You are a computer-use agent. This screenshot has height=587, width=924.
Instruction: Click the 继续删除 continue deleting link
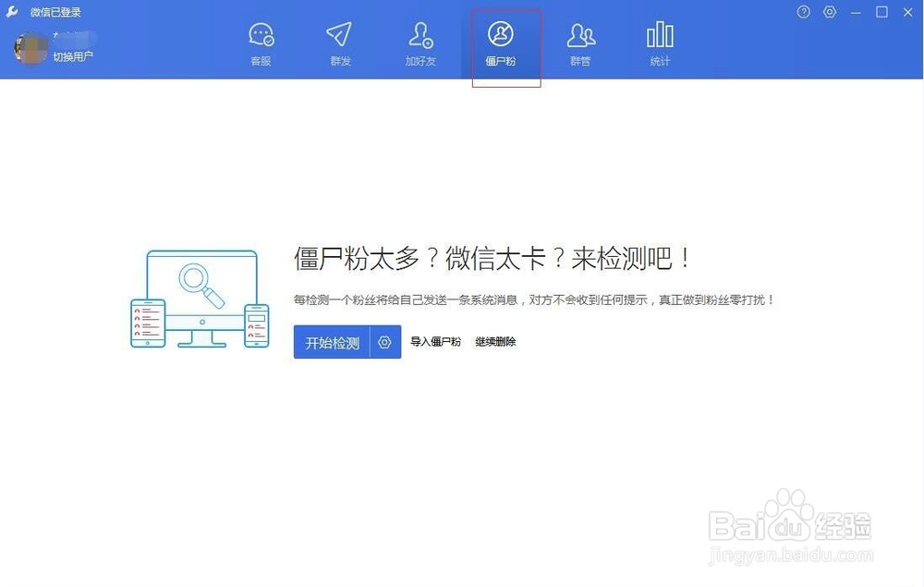pyautogui.click(x=495, y=341)
